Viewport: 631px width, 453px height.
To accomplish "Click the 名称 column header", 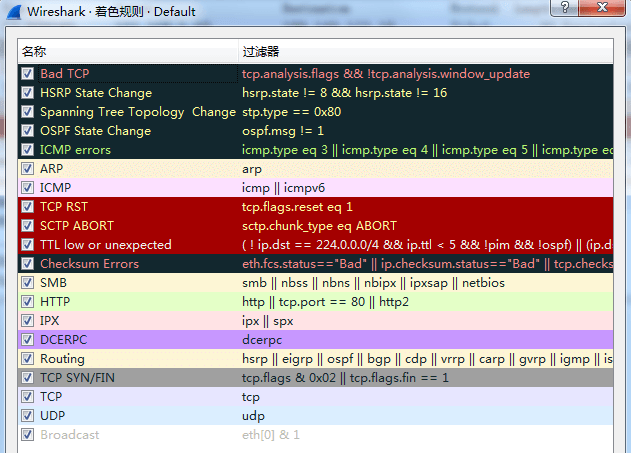I will [128, 51].
